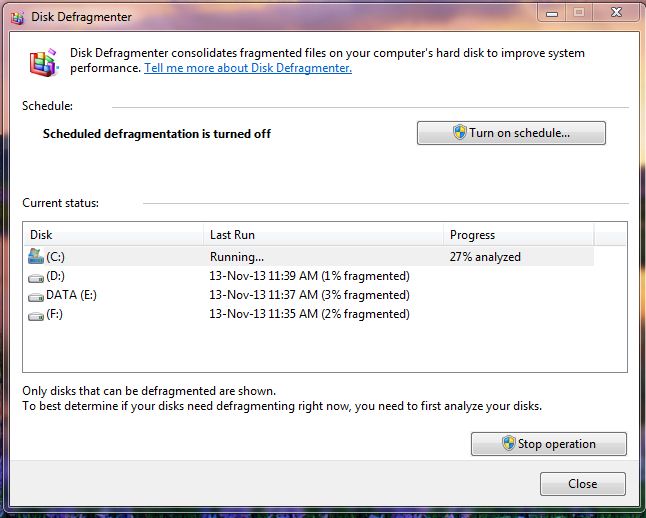Click the Progress column header

pyautogui.click(x=519, y=234)
